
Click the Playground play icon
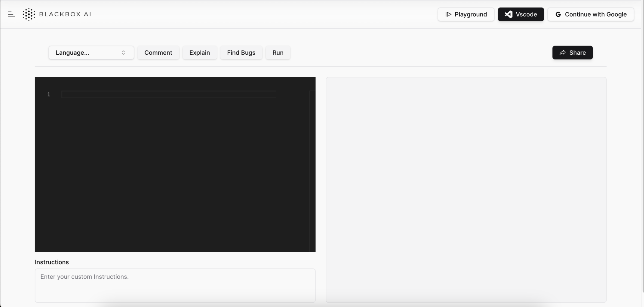448,14
